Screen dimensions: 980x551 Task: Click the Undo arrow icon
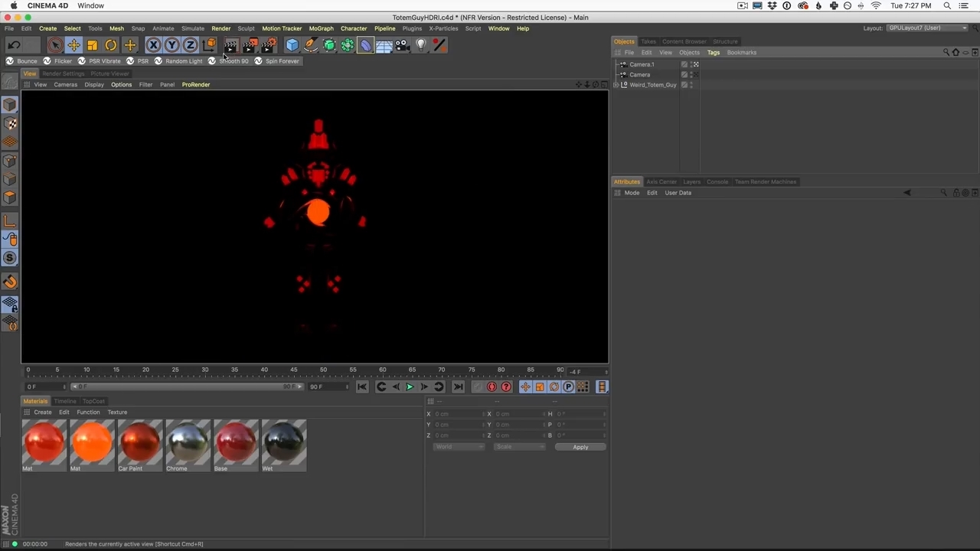14,45
